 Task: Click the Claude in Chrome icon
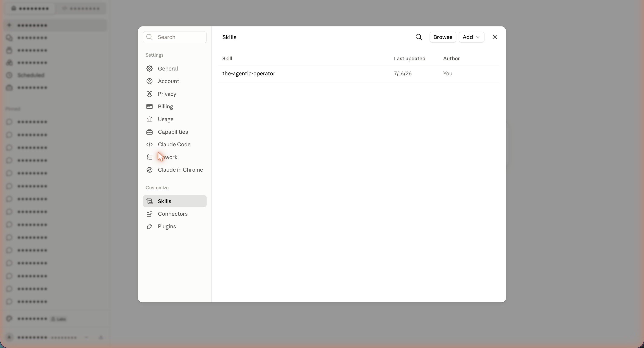click(149, 170)
